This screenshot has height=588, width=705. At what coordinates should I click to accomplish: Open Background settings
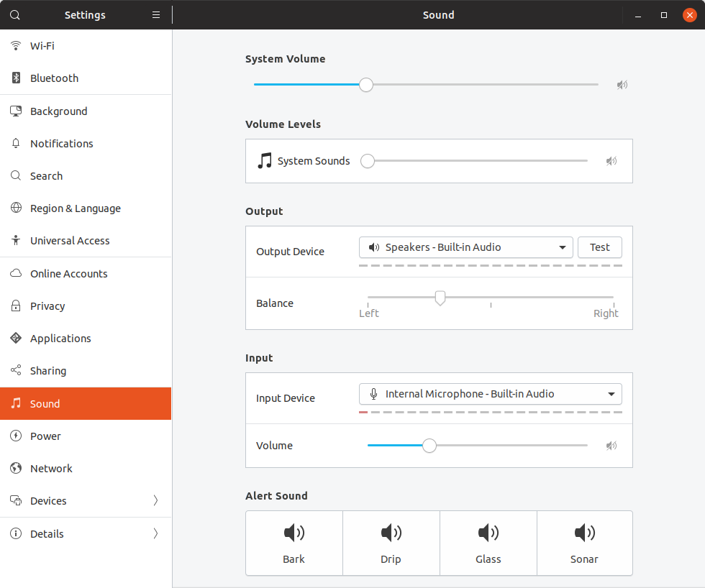tap(86, 111)
